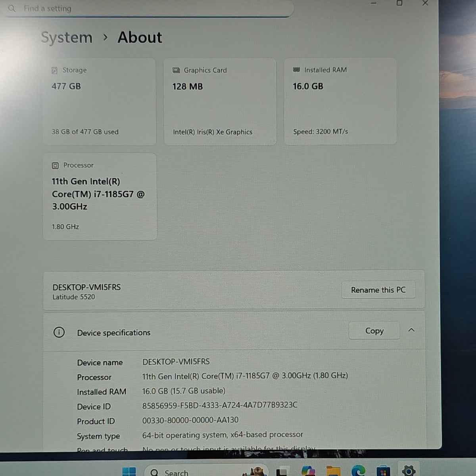The width and height of the screenshot is (476, 476).
Task: Click the Graphics Card icon
Action: 176,70
